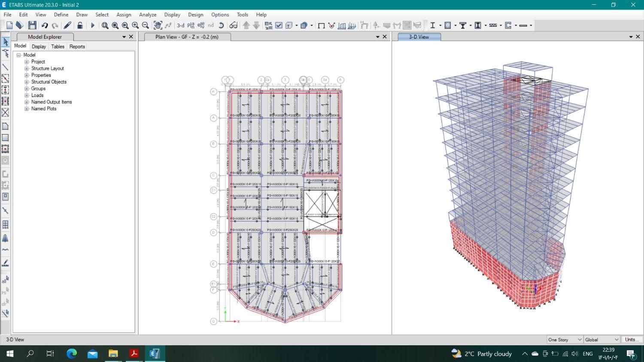Screen dimensions: 644x362
Task: Expand the Project tree node
Action: 27,62
